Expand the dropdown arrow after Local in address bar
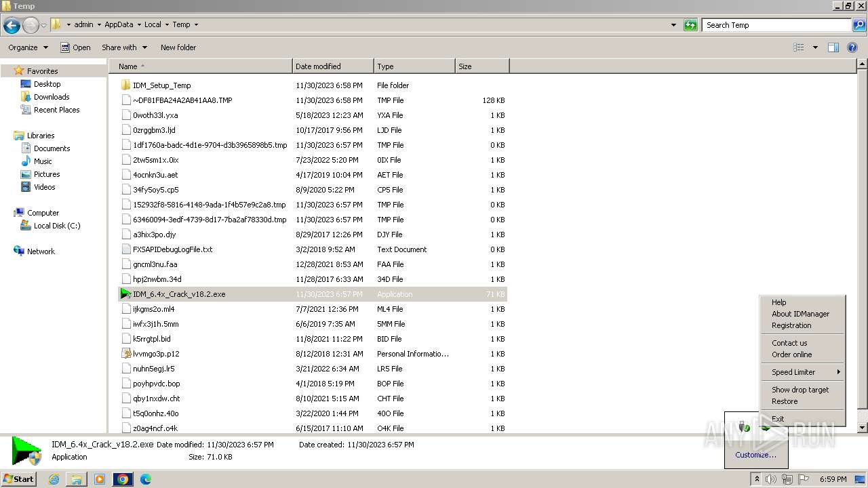 (167, 24)
